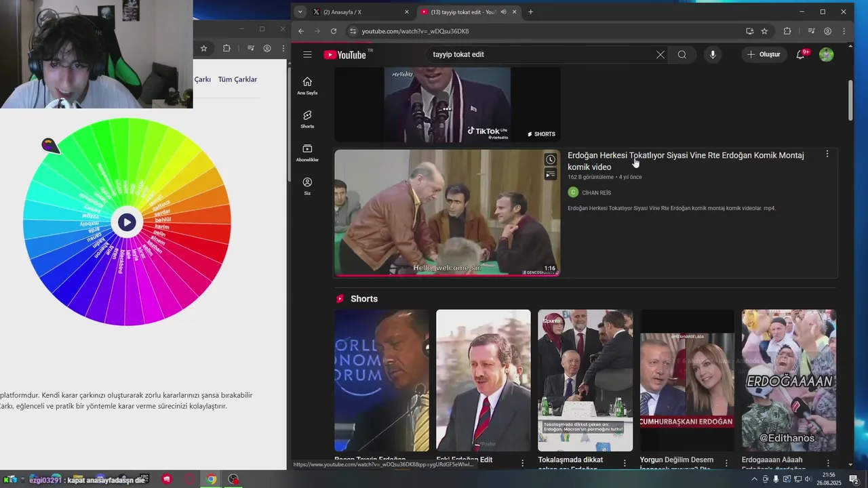The image size is (868, 488).
Task: Open the Cumhurbaşkanı Erdoğan short thumbnail
Action: point(687,380)
